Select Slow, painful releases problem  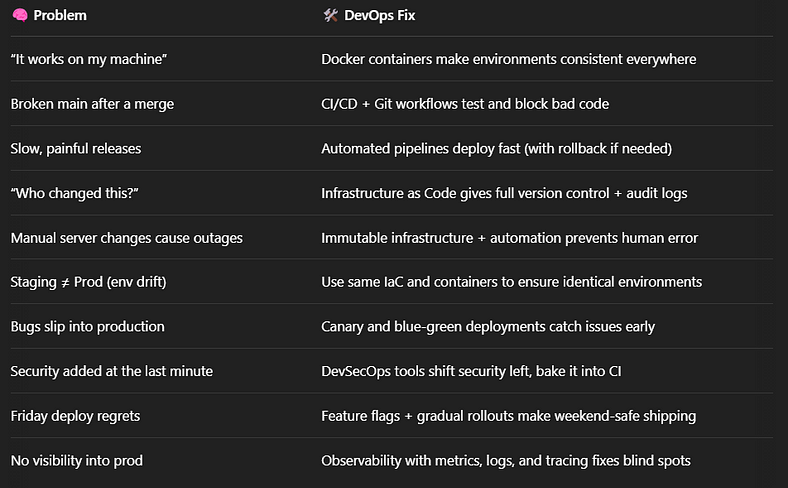tap(76, 149)
